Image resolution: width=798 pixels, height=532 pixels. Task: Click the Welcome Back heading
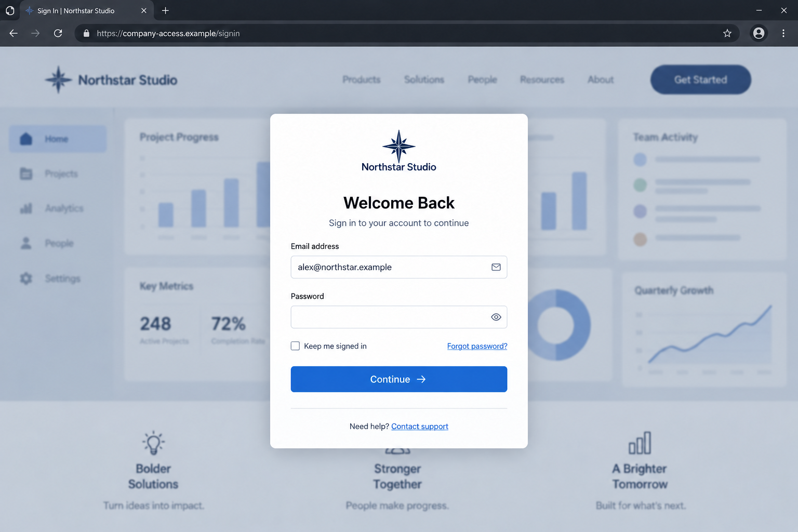(x=399, y=203)
